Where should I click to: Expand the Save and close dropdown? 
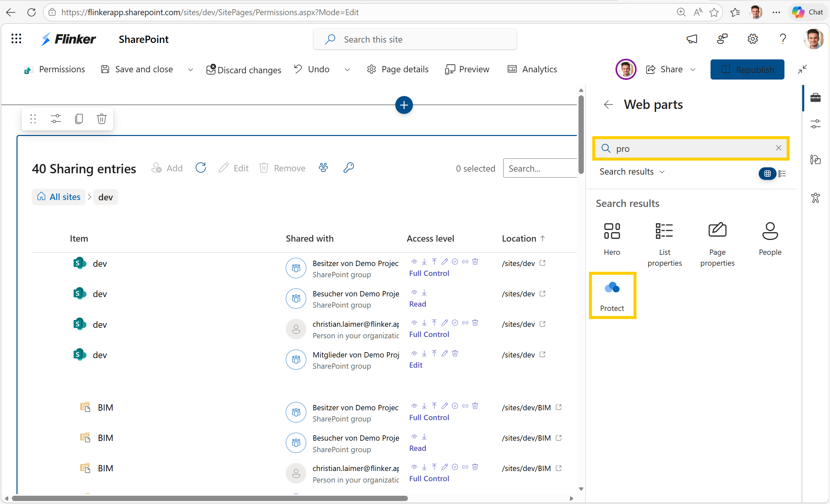coord(190,69)
